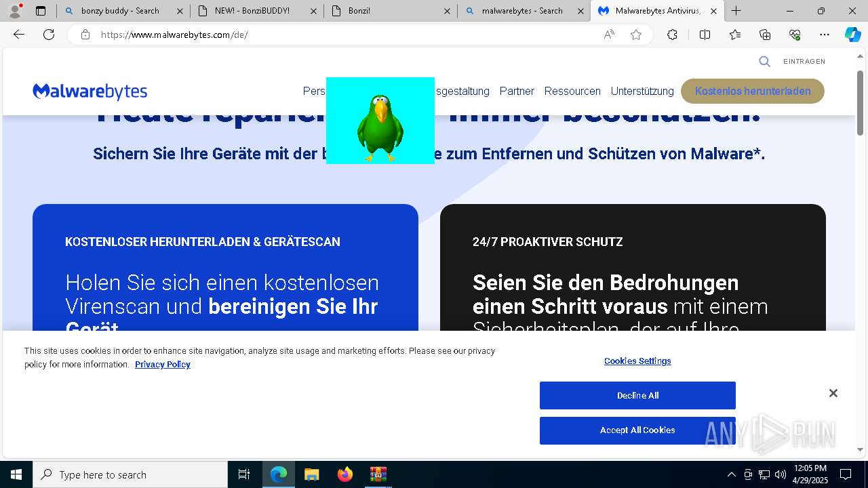
Task: Activate Read aloud in address bar
Action: click(609, 35)
